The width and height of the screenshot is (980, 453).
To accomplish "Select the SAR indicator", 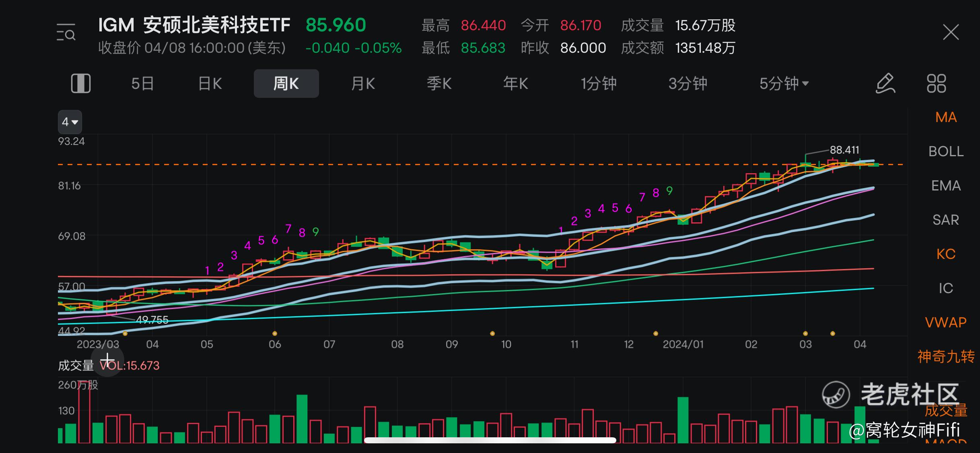I will click(x=946, y=220).
